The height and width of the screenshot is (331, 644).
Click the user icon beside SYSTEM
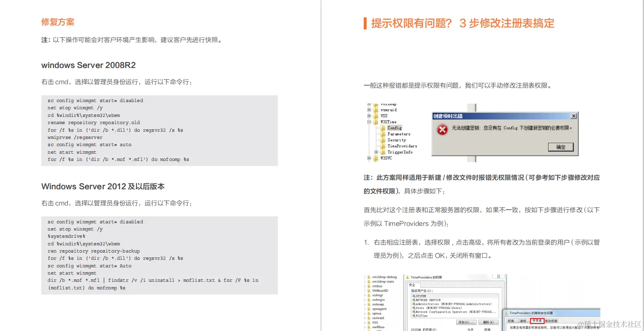click(x=414, y=296)
